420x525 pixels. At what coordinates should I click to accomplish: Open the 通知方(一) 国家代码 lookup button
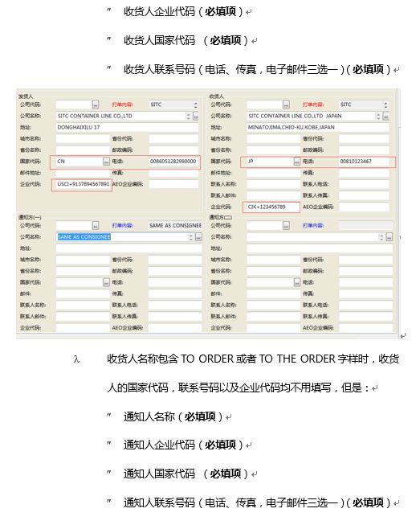pyautogui.click(x=106, y=282)
